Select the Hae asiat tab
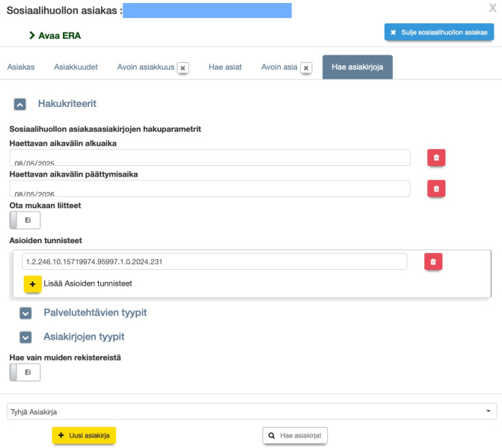Image resolution: width=502 pixels, height=448 pixels. pos(225,67)
